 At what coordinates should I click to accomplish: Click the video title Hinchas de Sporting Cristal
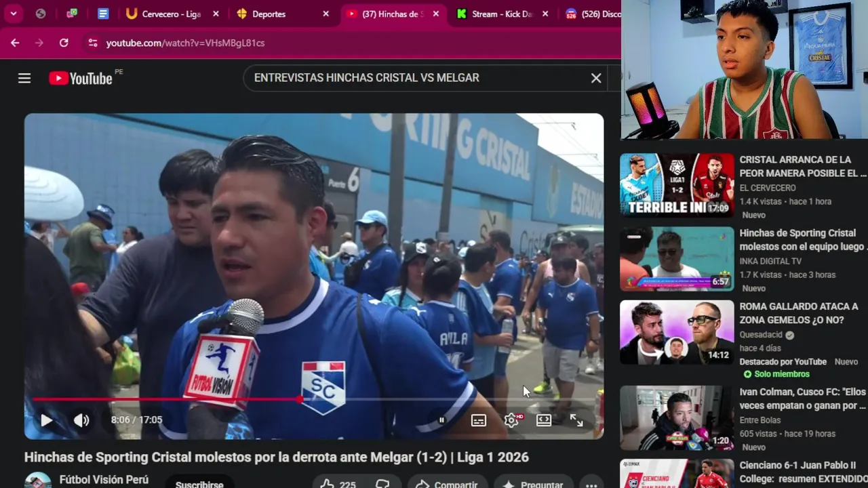pyautogui.click(x=277, y=457)
